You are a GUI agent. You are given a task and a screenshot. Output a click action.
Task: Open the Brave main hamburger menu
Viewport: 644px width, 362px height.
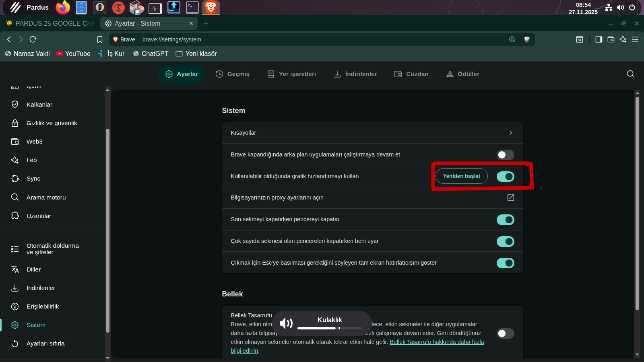635,39
